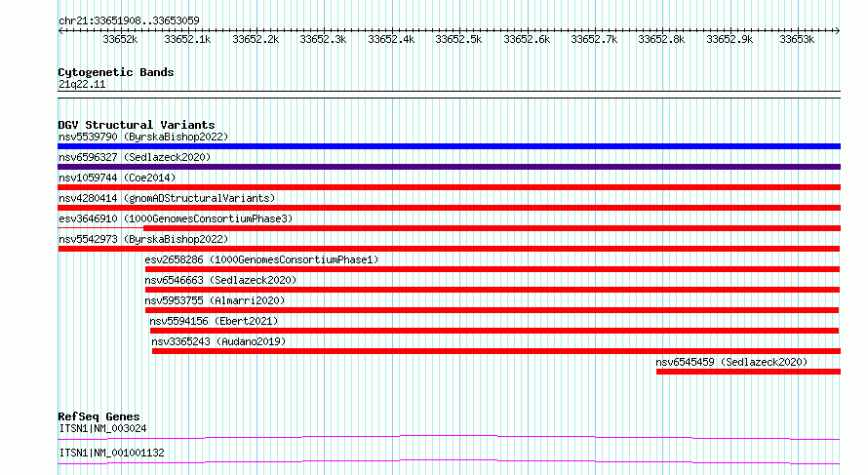The width and height of the screenshot is (868, 475).
Task: Open esv2658286 (1000GenomesConsortiumPhase1) label
Action: tap(261, 259)
